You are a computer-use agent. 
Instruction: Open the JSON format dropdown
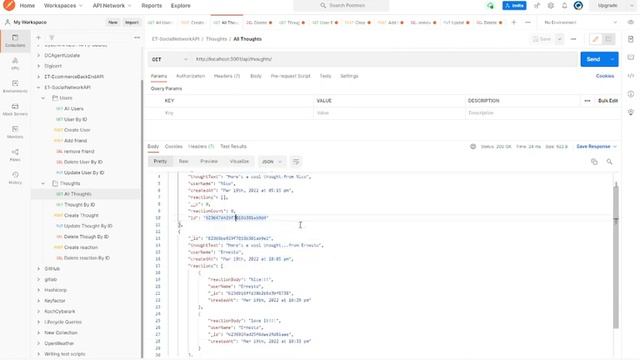(271, 162)
